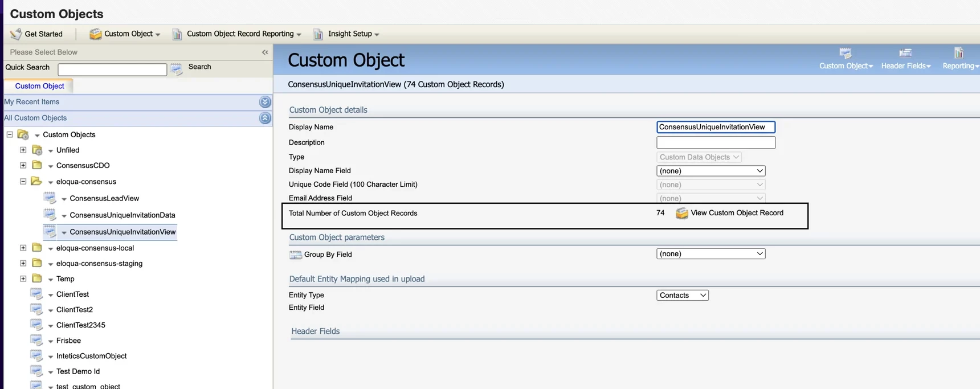Open the Entity Type dropdown
Viewport: 980px width, 389px height.
[x=682, y=295]
